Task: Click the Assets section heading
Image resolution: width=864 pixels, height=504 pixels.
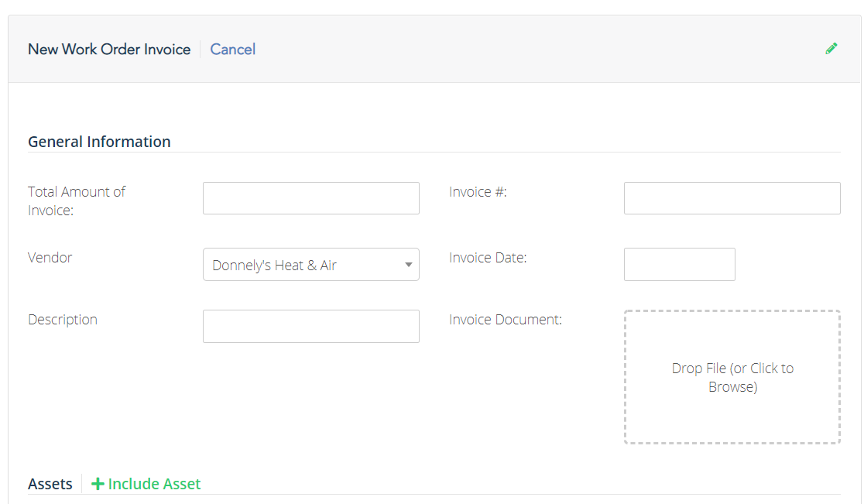Action: click(50, 483)
